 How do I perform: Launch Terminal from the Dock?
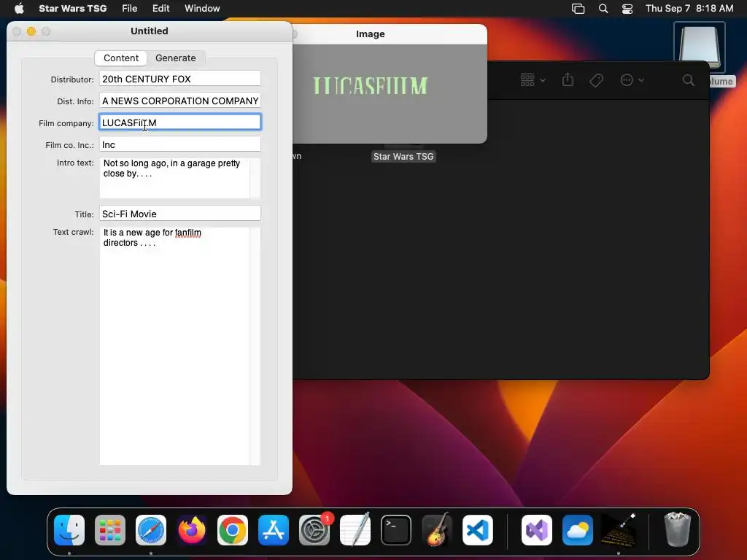click(x=396, y=530)
